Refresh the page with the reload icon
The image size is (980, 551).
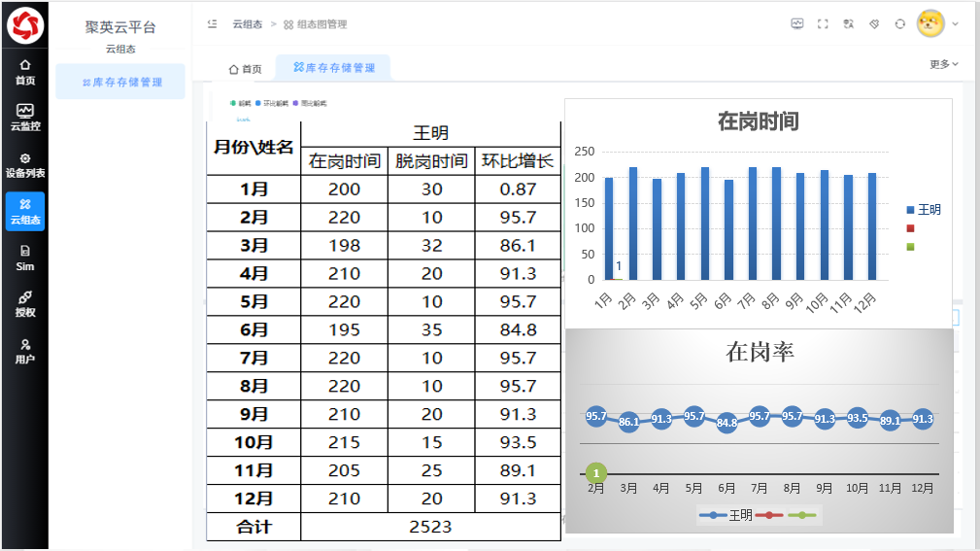click(900, 23)
